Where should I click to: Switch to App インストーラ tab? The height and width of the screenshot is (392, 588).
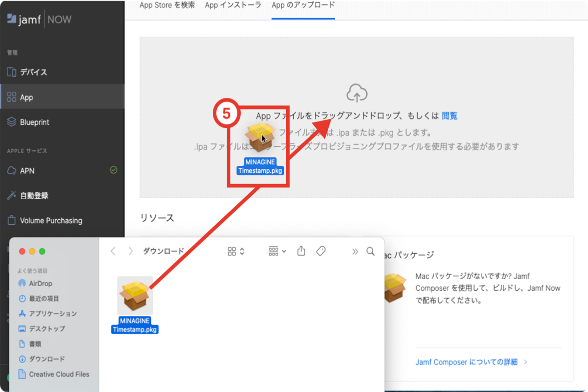233,5
